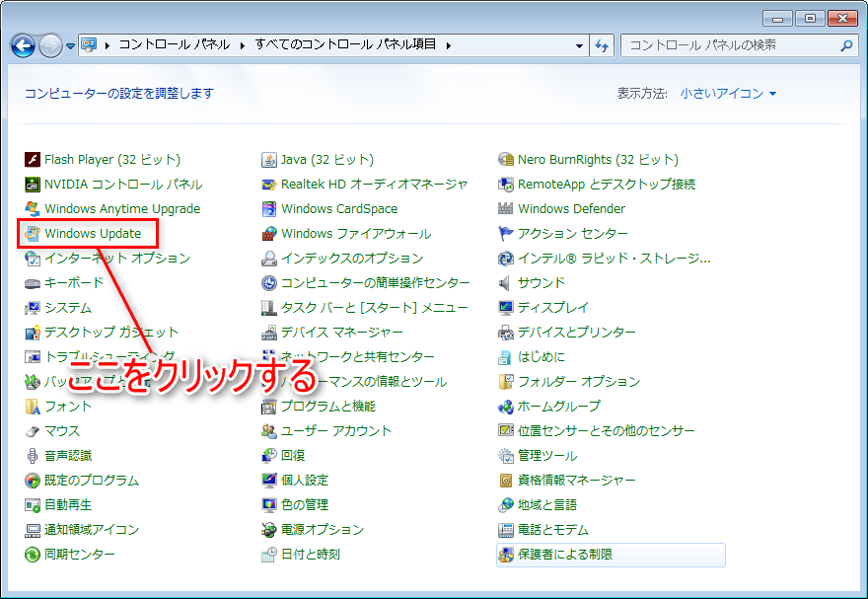868x599 pixels.
Task: Go back with the blue Back button
Action: (x=24, y=46)
